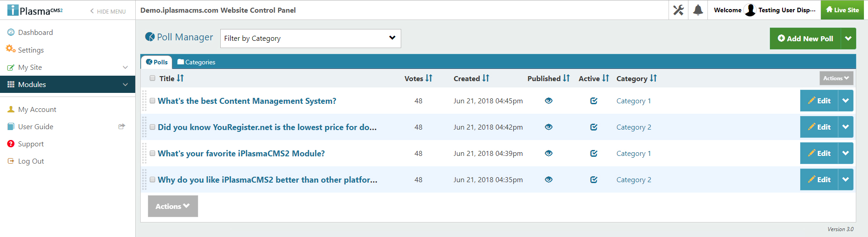Viewport: 868px width, 237px height.
Task: Open the Filter by Category dropdown
Action: [x=310, y=39]
